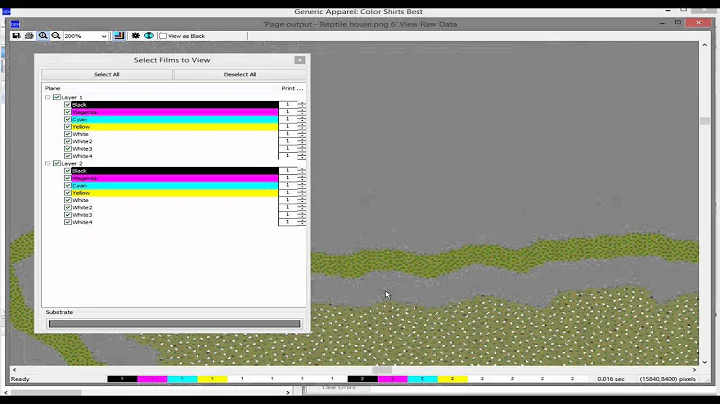Click the horizontal scrollbar thumb of image view
The image size is (720, 404).
(x=382, y=370)
